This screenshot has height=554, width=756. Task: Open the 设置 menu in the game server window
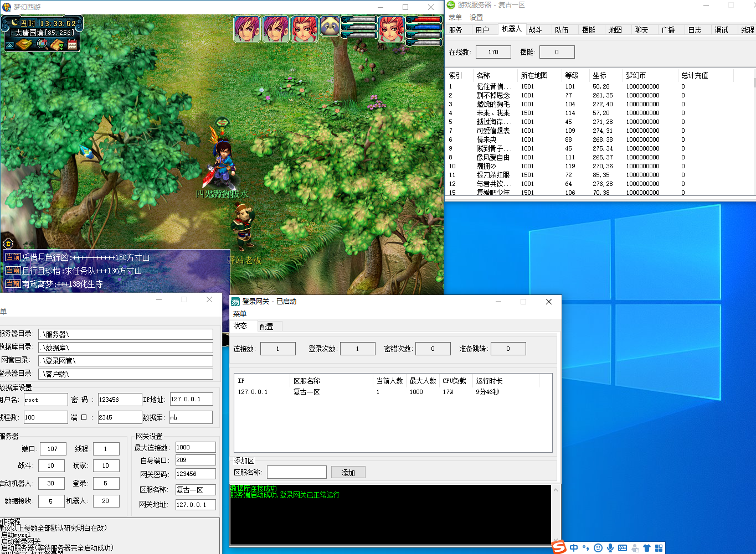pyautogui.click(x=476, y=17)
